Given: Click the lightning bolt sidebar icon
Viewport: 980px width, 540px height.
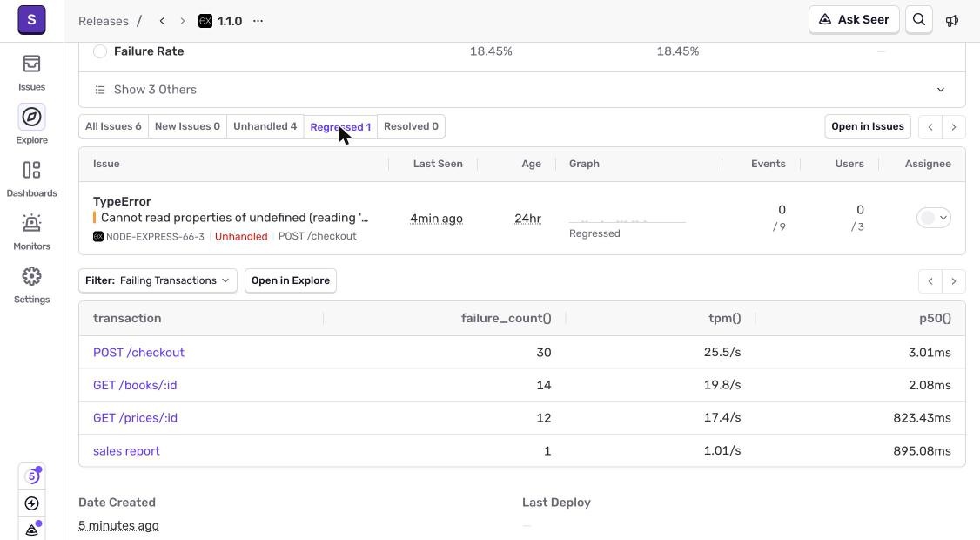Looking at the screenshot, I should pos(31,503).
